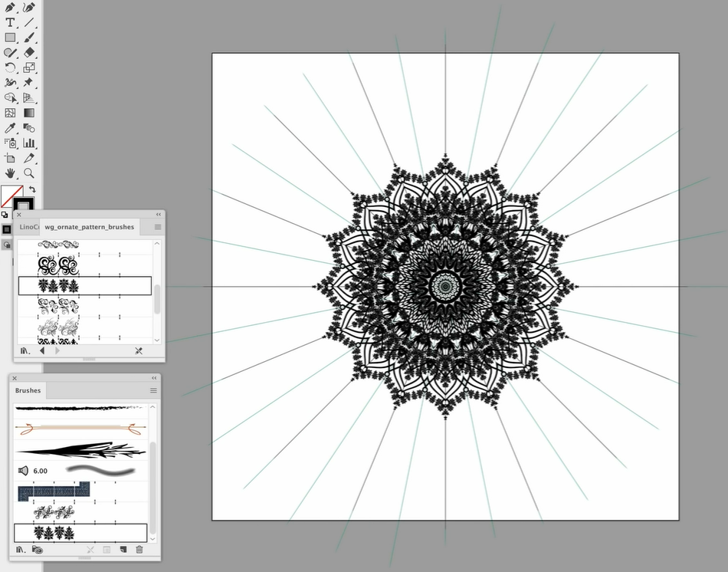Select the Gradient tool
The image size is (728, 572).
point(29,113)
